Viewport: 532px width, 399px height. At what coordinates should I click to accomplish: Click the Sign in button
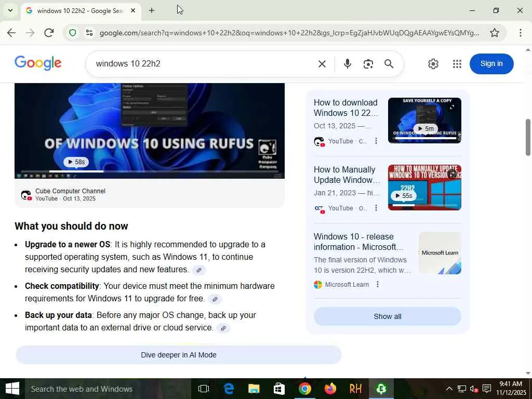coord(491,64)
